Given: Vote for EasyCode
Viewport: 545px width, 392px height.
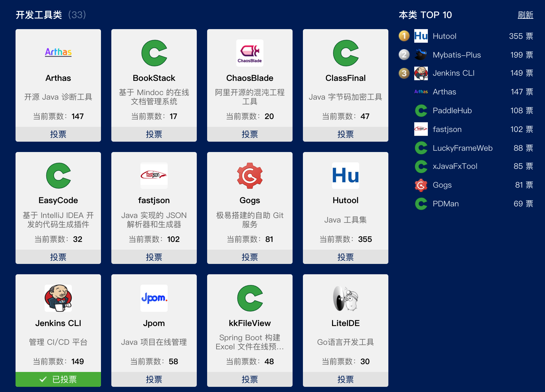Looking at the screenshot, I should [x=58, y=257].
